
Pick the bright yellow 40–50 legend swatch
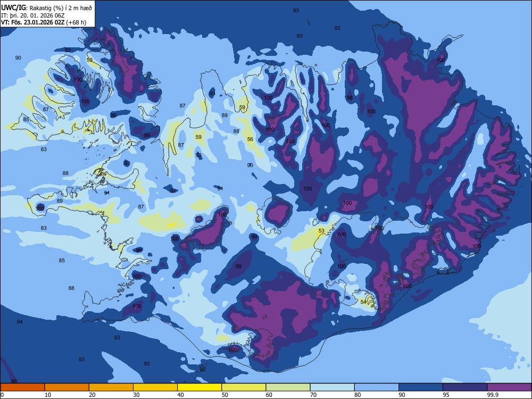coord(199,387)
